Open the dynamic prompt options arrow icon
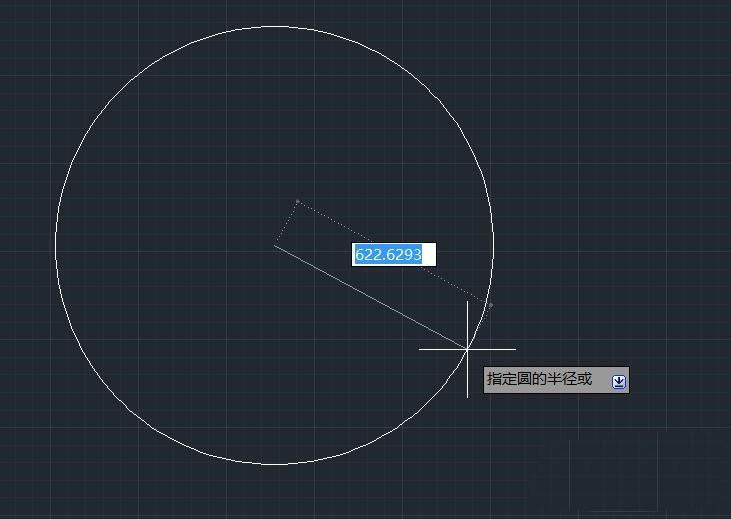This screenshot has width=731, height=519. (x=619, y=382)
